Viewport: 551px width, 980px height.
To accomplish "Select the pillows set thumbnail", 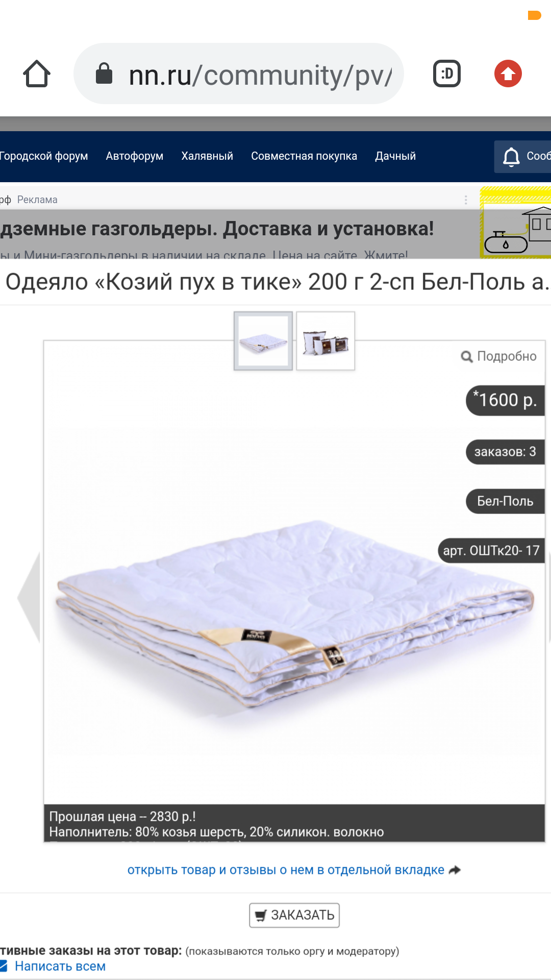I will (325, 341).
